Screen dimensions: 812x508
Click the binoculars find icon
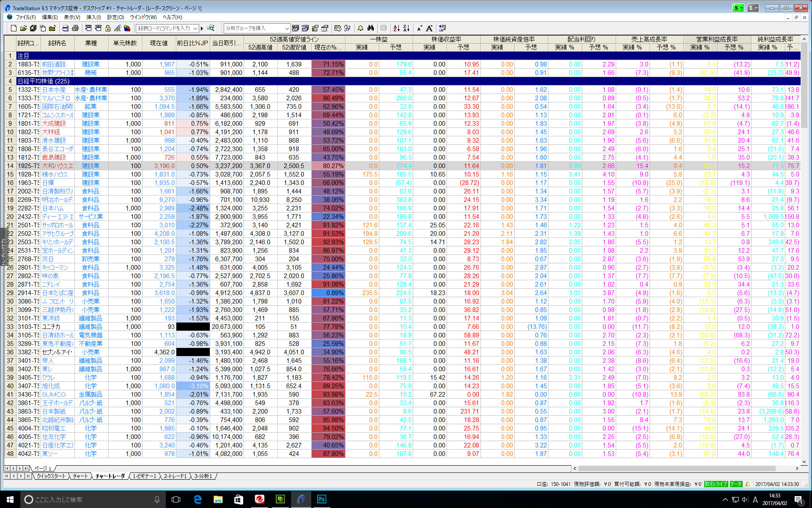(x=370, y=28)
